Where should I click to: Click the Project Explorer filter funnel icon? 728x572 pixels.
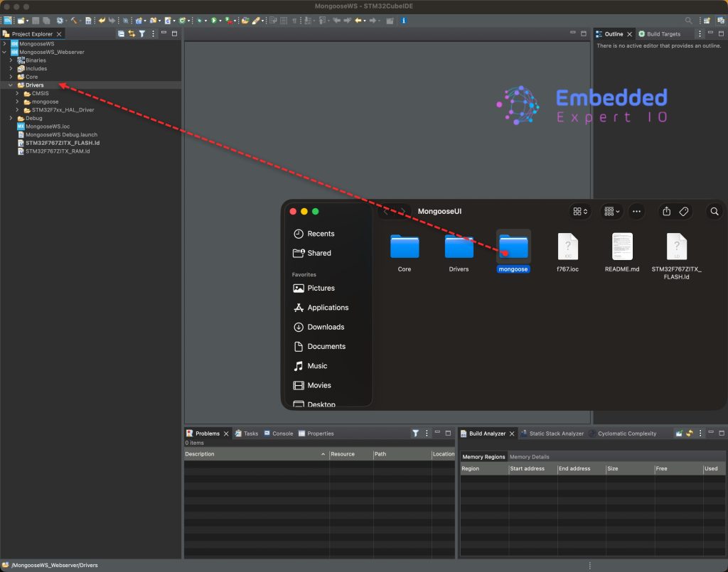tap(142, 34)
